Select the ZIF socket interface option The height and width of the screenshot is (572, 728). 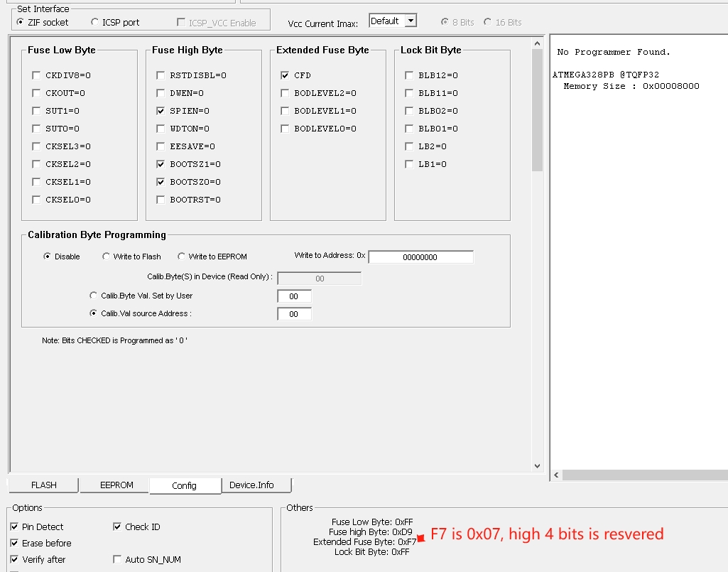click(x=21, y=23)
